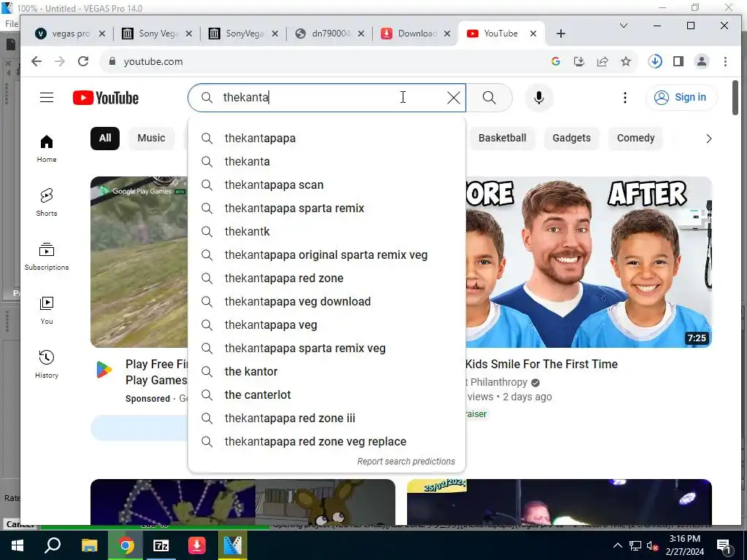The width and height of the screenshot is (747, 560).
Task: Clear the search box with the X icon
Action: pos(454,98)
